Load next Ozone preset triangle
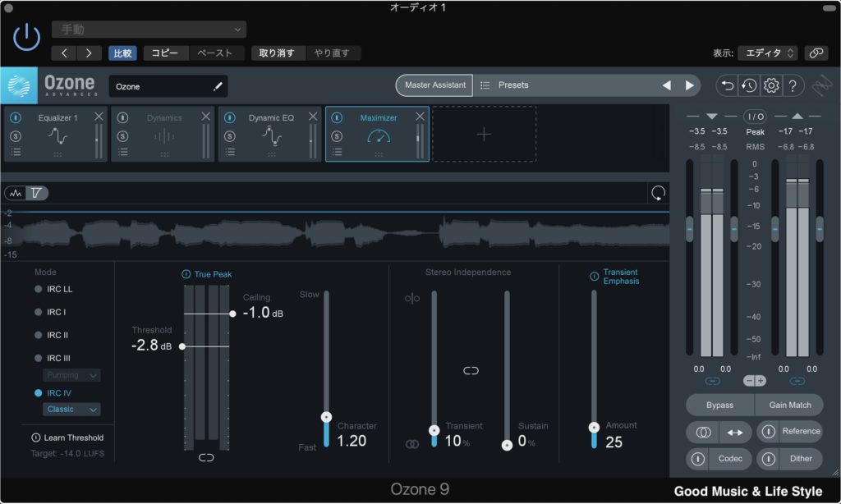The image size is (841, 504). (x=689, y=85)
